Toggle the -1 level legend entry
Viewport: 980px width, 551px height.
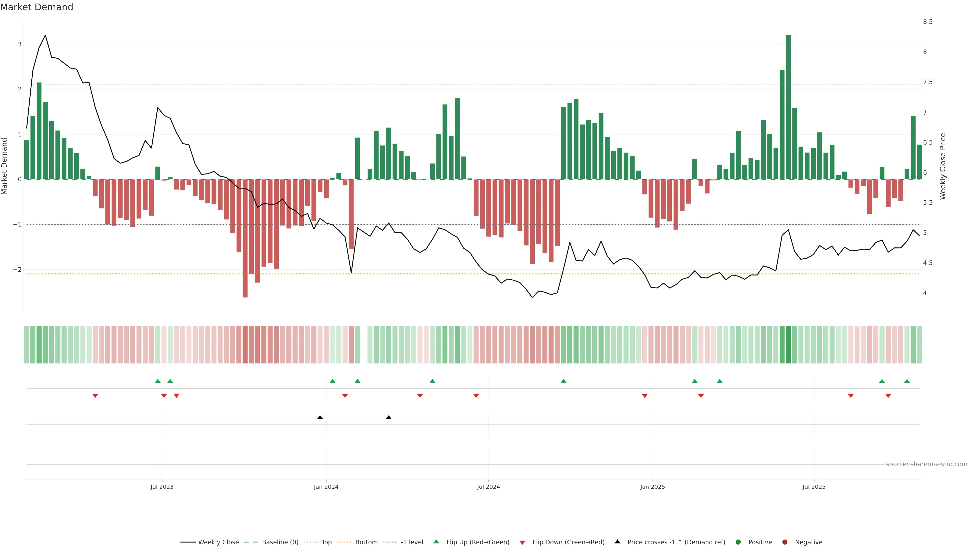412,542
